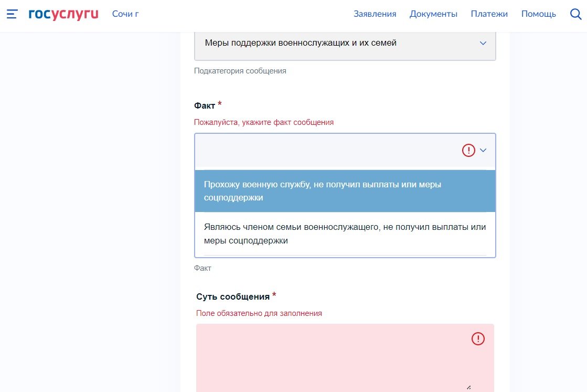Choose Являюсь членом семьи военнослужащего option
The height and width of the screenshot is (392, 587).
(x=345, y=234)
